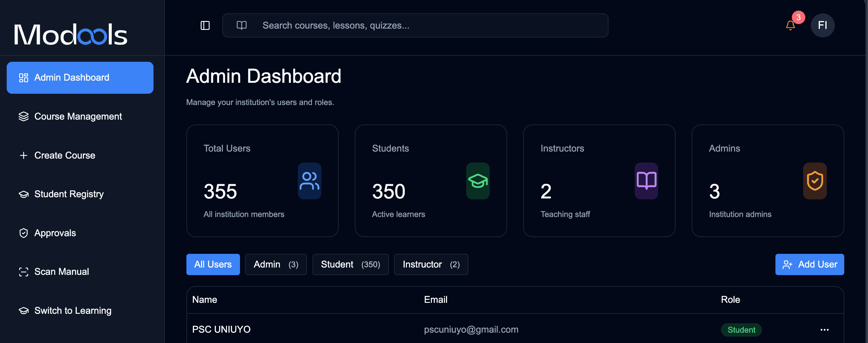This screenshot has width=868, height=343.
Task: Click the Scan Manual scanner icon
Action: (23, 272)
